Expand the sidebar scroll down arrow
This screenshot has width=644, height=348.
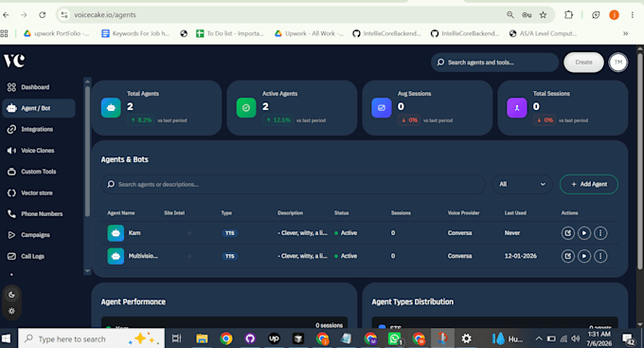pos(87,271)
